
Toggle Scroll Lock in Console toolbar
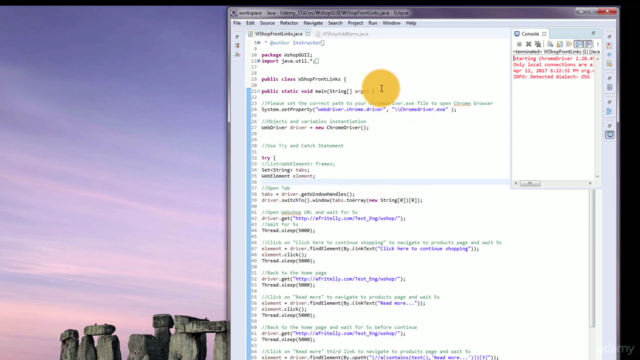coord(559,44)
